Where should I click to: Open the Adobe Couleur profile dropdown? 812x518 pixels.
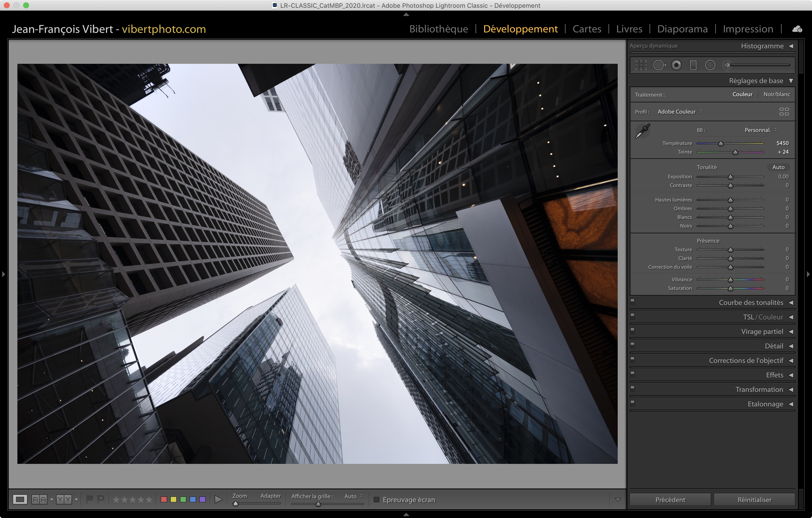(x=680, y=112)
